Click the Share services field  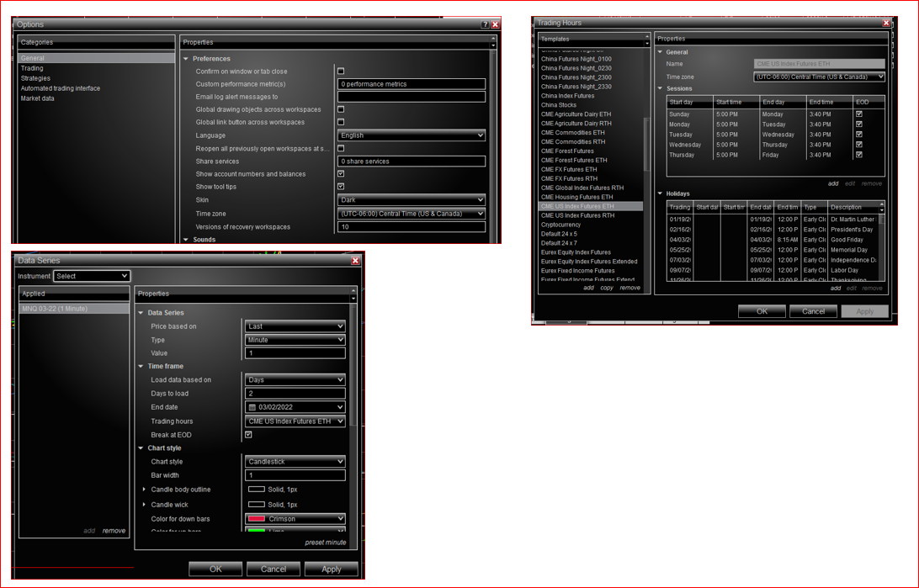(412, 161)
